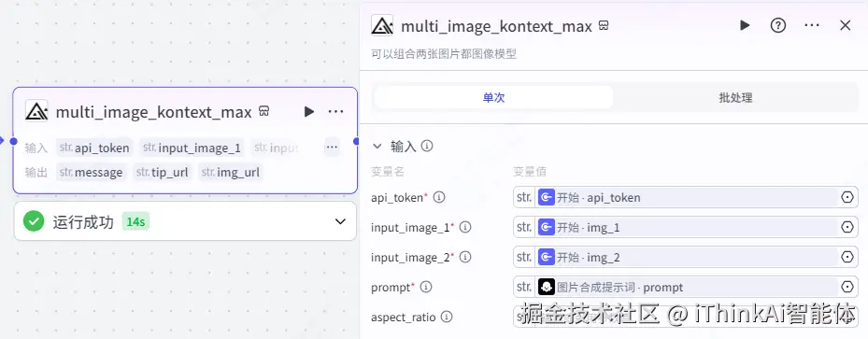Open the panel header's three-dot more menu

pos(812,25)
